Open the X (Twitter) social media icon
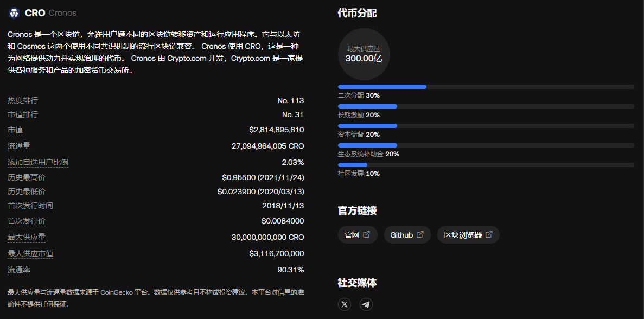 click(345, 304)
